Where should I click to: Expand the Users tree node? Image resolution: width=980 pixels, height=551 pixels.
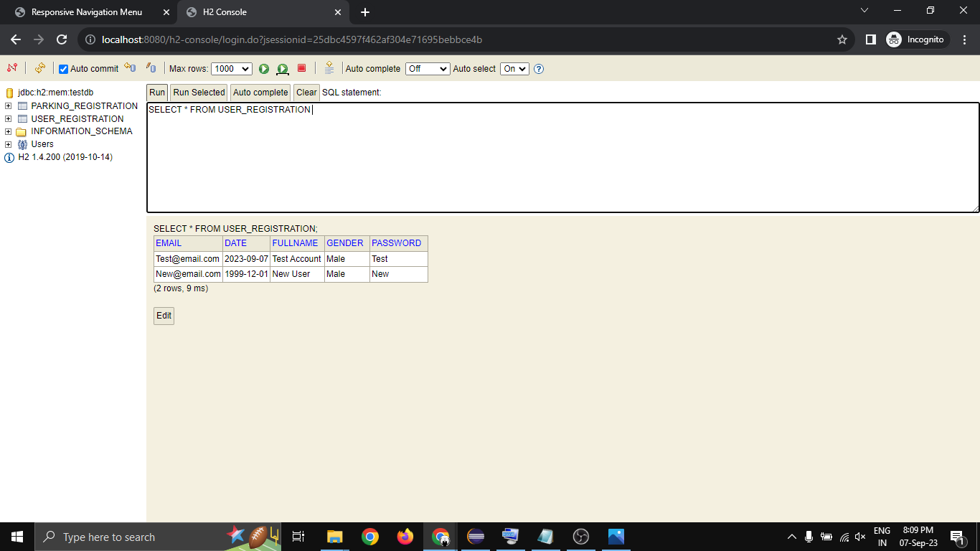[9, 144]
